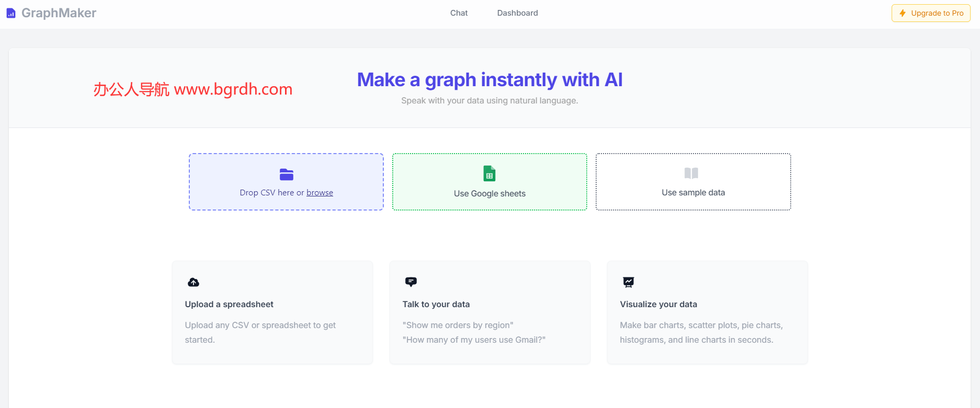Image resolution: width=980 pixels, height=408 pixels.
Task: Click the cloud upload icon above Upload a spreadsheet
Action: tap(193, 282)
